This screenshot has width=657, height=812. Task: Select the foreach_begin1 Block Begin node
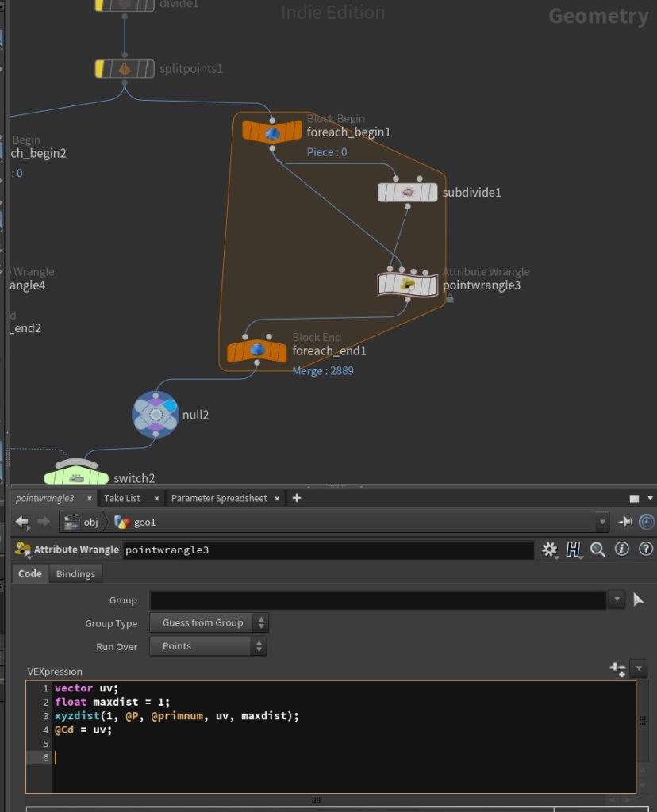(272, 132)
